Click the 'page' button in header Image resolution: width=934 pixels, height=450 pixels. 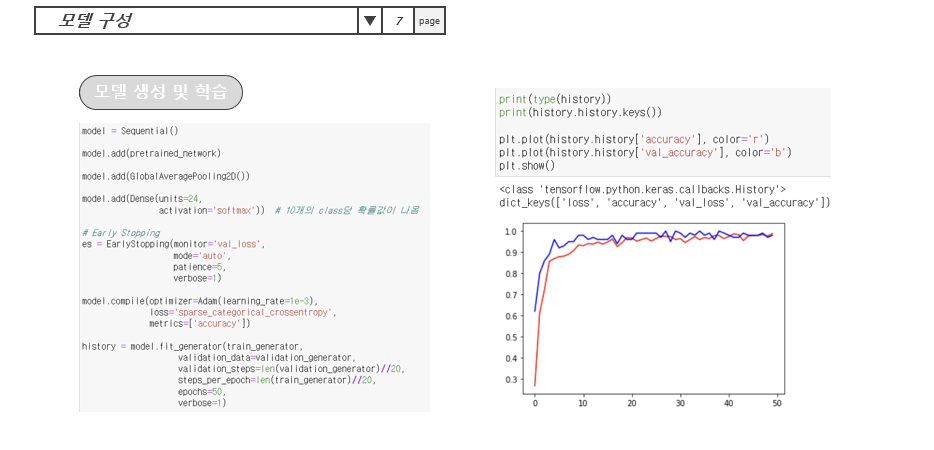click(429, 21)
